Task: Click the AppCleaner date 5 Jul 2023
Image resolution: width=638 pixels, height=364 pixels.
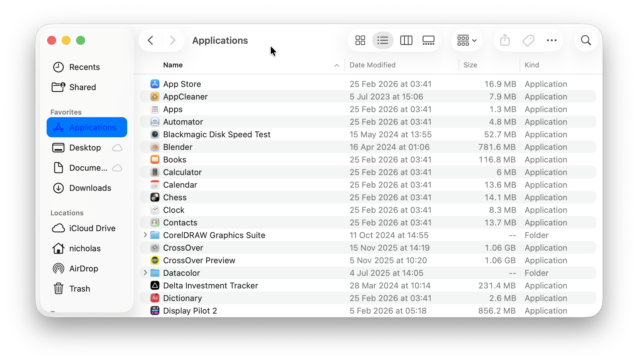Action: click(386, 97)
